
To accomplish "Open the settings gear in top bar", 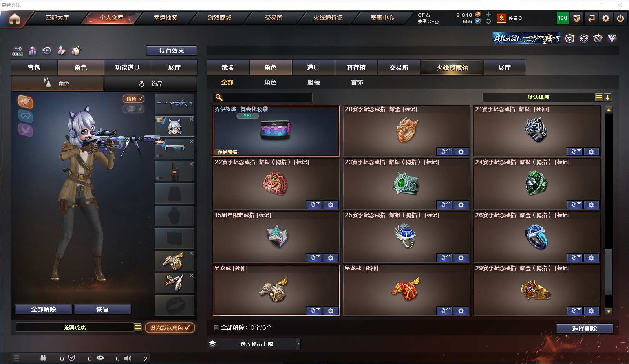I will pyautogui.click(x=606, y=18).
